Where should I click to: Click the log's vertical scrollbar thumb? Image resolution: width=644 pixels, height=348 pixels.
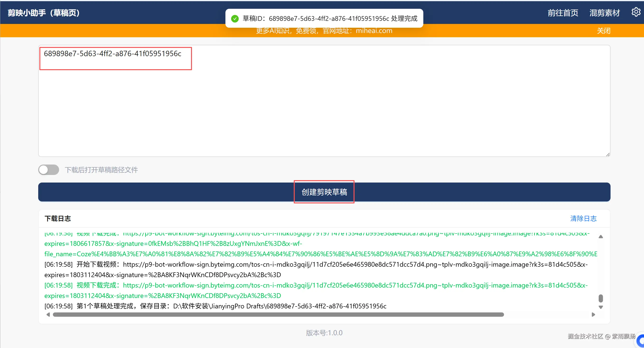tap(601, 298)
